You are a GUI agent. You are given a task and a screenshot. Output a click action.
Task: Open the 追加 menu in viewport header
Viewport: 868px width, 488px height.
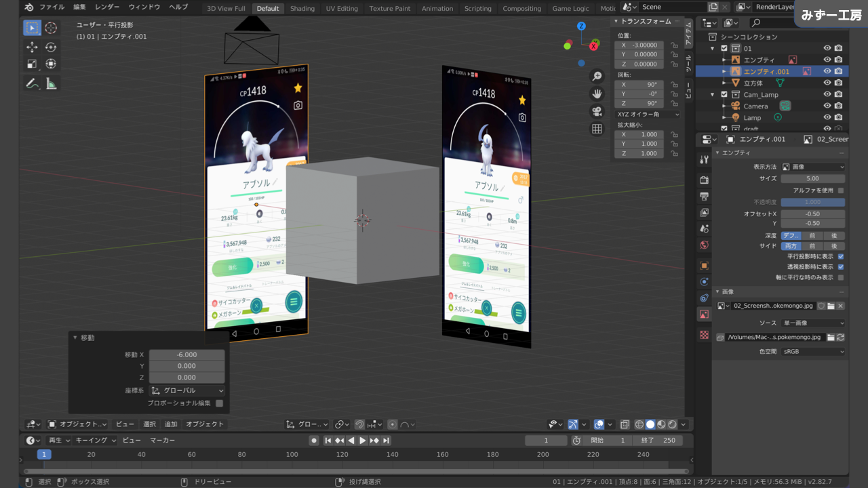(x=170, y=424)
